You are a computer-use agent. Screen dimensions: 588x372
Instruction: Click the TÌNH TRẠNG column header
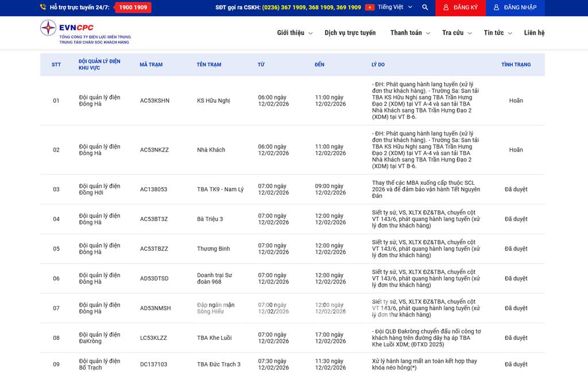(516, 65)
